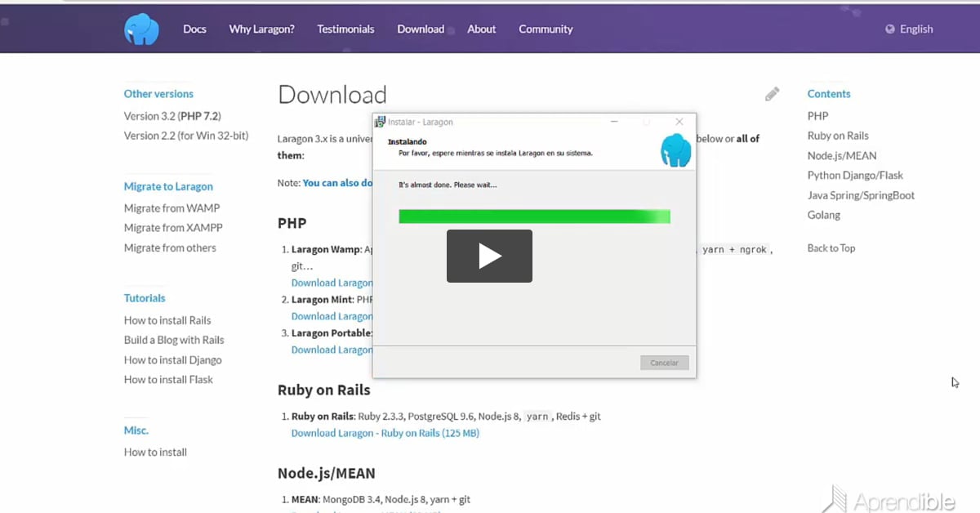Click the 'You can also do' note link
Screen dimensions: 980x513
(x=337, y=183)
